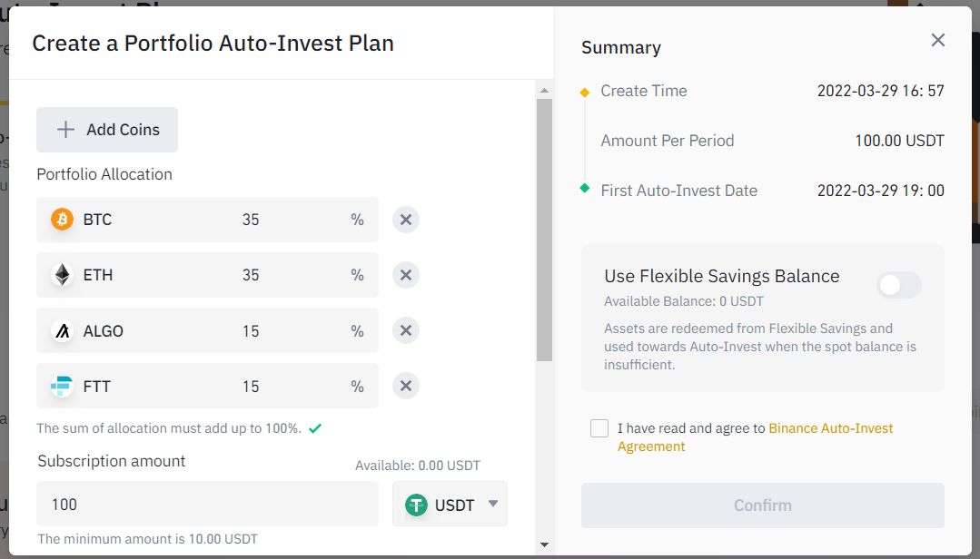Click the Ethereum coin icon

tap(62, 275)
